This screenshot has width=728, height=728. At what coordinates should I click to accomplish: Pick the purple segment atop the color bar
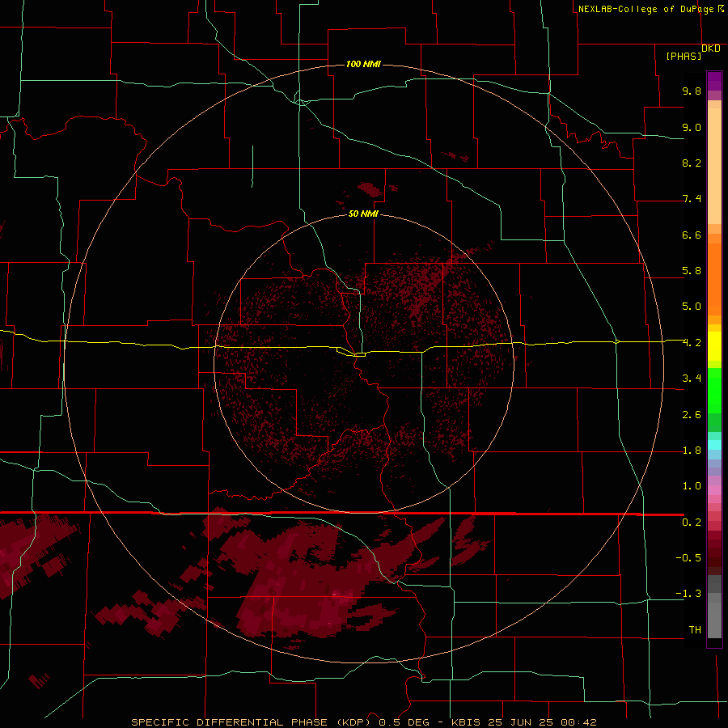coord(714,81)
